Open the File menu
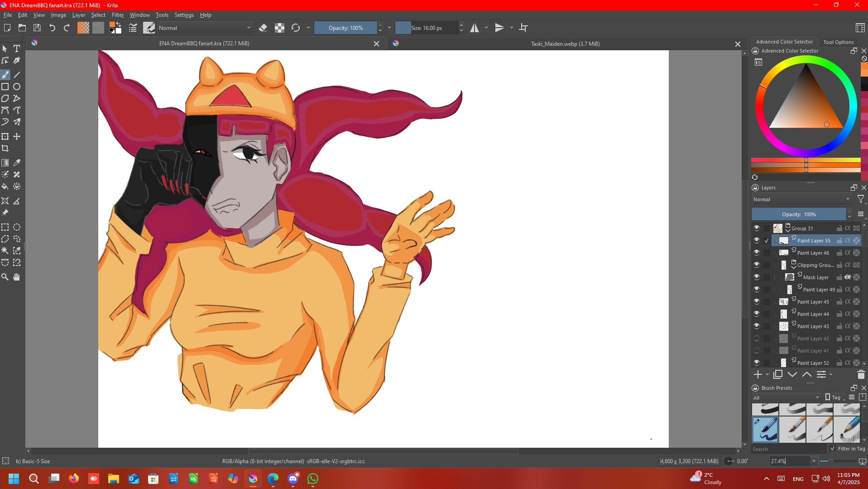868x489 pixels. (x=8, y=15)
